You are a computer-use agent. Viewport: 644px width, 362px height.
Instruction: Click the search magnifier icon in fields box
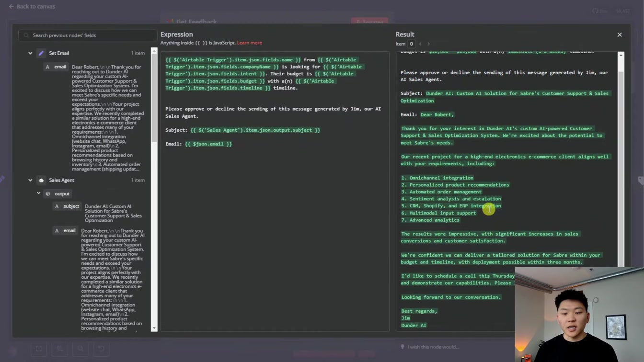pyautogui.click(x=26, y=35)
